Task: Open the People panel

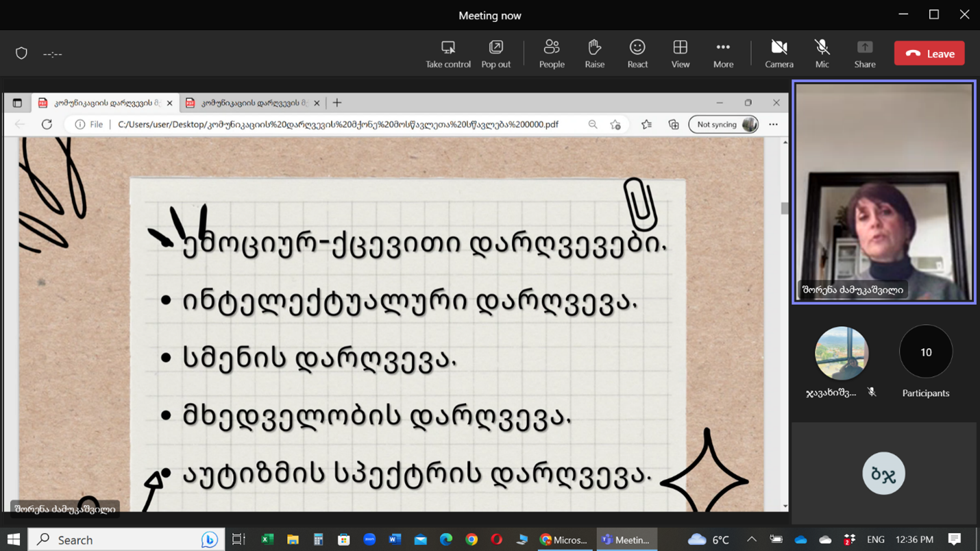Action: (552, 53)
